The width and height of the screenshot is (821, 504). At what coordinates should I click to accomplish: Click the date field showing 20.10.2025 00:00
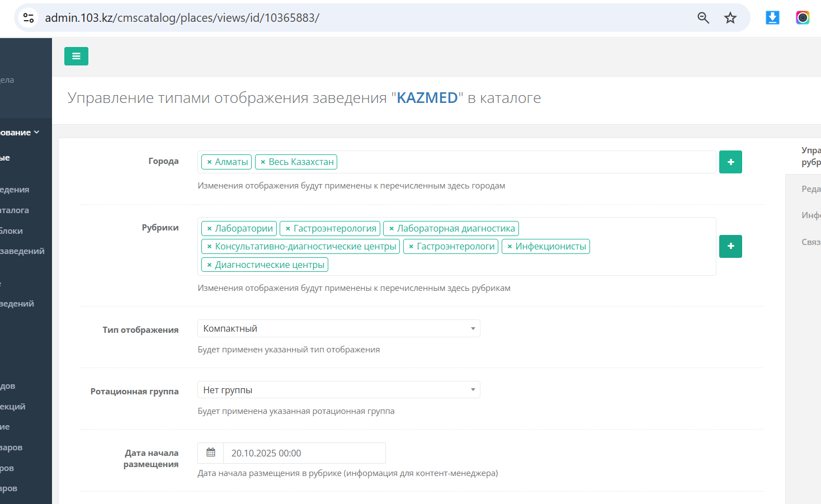pyautogui.click(x=304, y=453)
